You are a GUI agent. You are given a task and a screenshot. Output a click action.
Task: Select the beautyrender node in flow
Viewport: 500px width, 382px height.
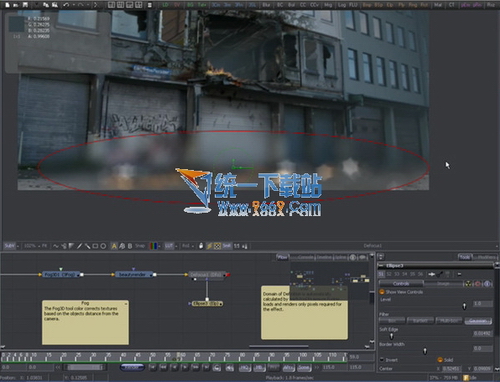(133, 275)
